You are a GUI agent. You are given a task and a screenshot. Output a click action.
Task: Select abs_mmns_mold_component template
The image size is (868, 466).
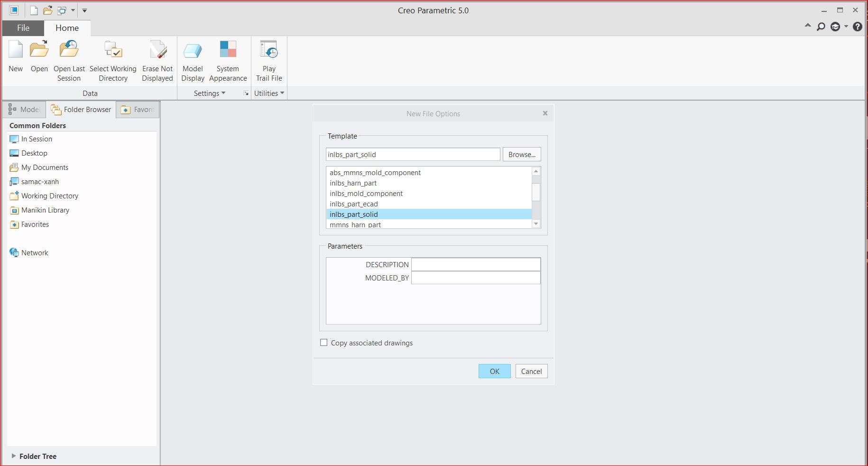(429, 173)
